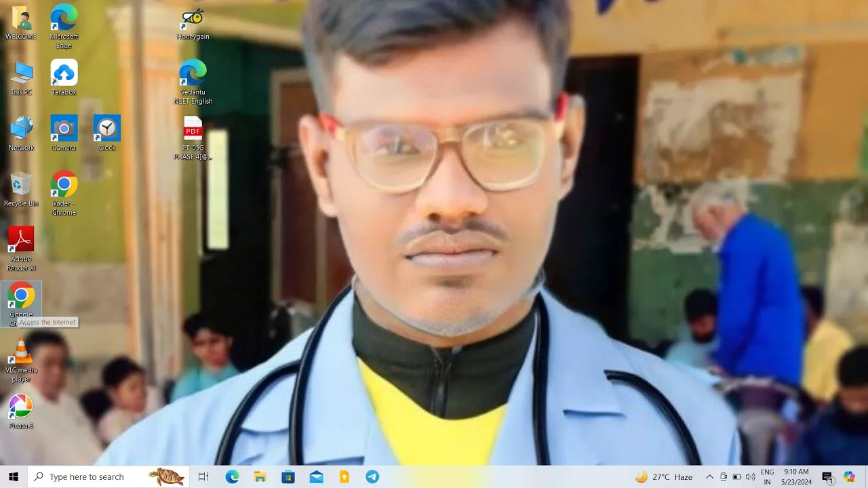Open the VLC media player shortcut
Image resolution: width=868 pixels, height=488 pixels.
(x=21, y=352)
